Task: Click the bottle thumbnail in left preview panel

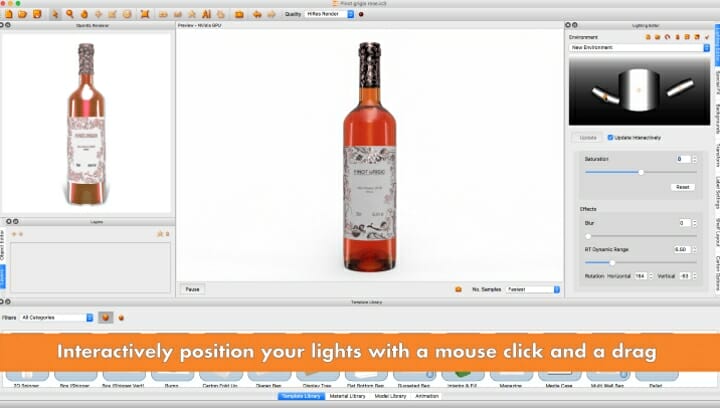Action: tap(86, 123)
